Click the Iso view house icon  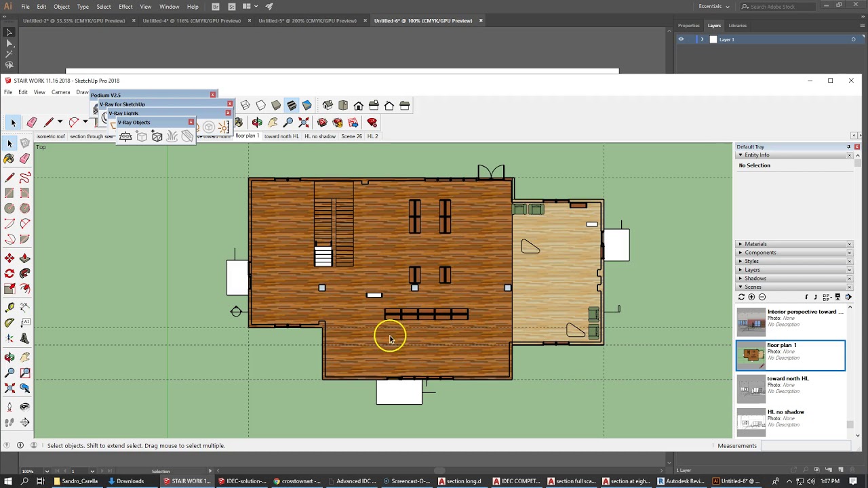pyautogui.click(x=328, y=105)
